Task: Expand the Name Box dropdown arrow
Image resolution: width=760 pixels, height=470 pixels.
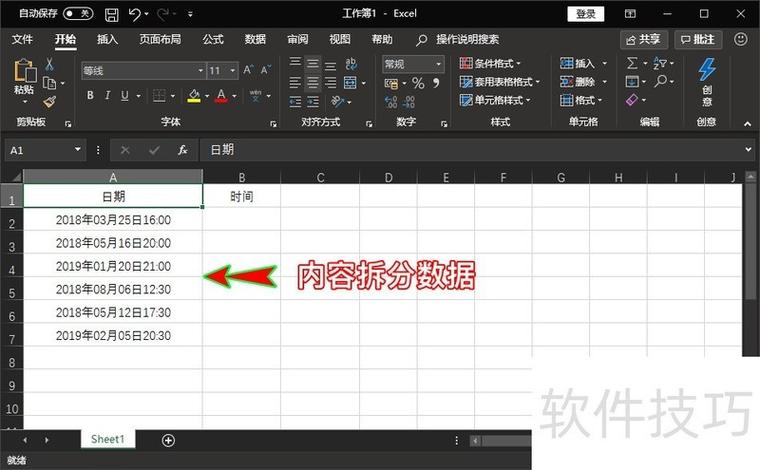Action: 78,150
